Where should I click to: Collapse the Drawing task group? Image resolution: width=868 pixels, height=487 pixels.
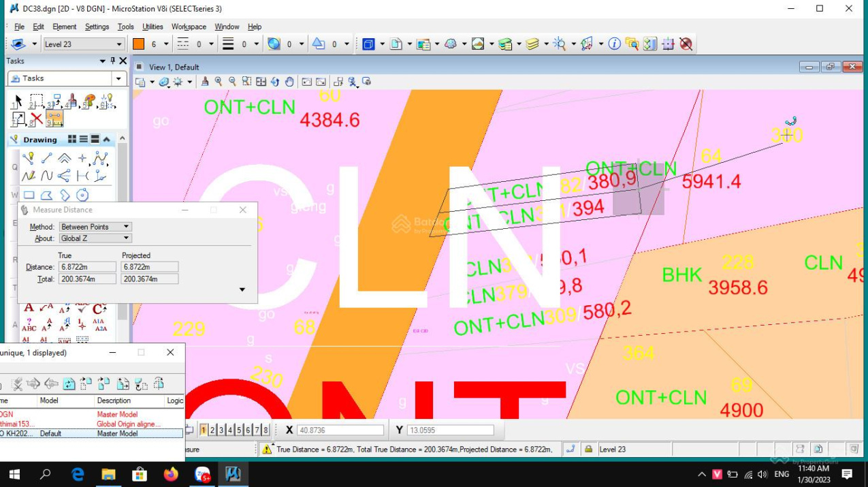coord(107,140)
